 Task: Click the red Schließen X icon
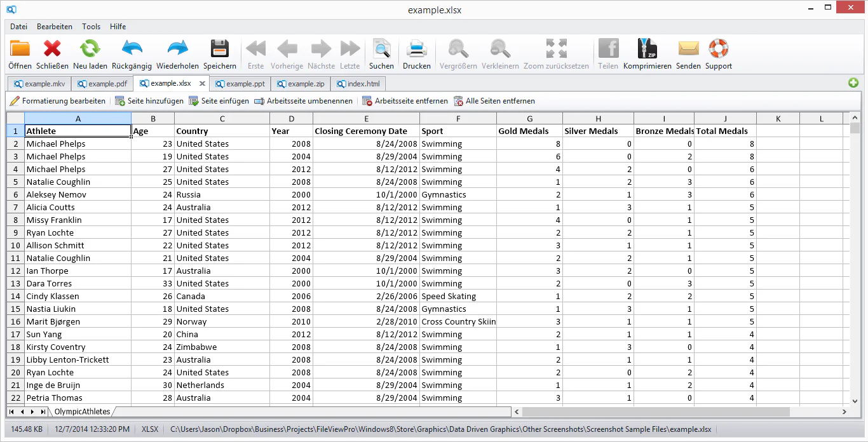[x=52, y=49]
